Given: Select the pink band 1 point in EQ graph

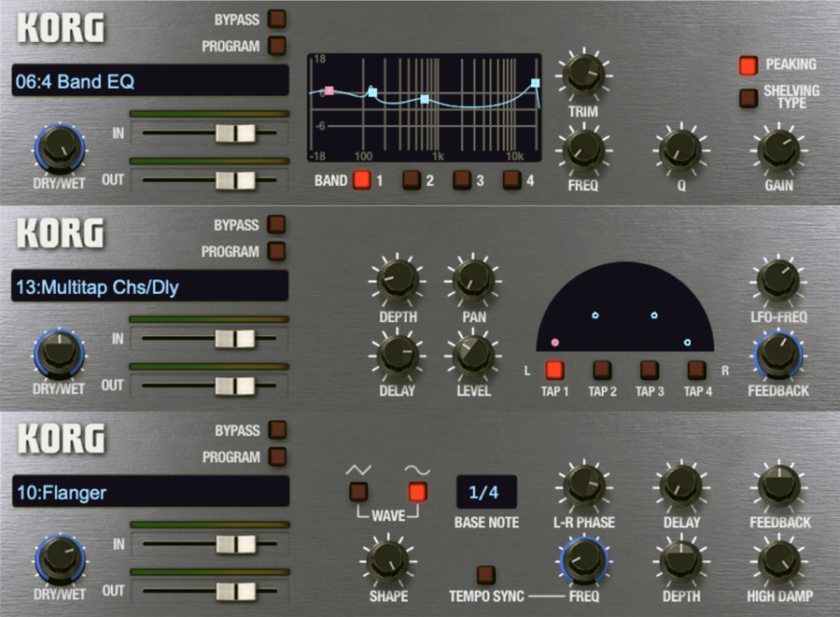Looking at the screenshot, I should (x=329, y=91).
